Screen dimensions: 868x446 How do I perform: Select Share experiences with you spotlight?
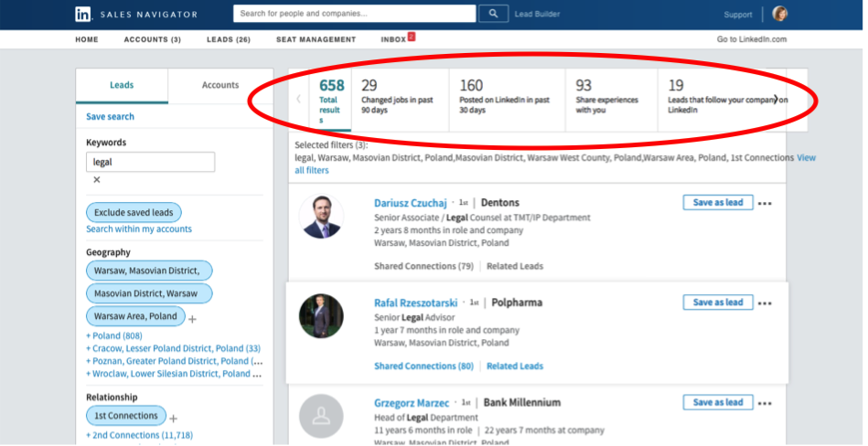[x=611, y=100]
